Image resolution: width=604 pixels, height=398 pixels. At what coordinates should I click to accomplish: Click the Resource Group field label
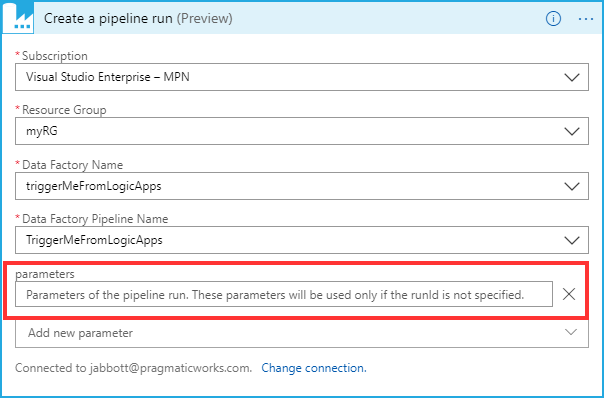64,110
